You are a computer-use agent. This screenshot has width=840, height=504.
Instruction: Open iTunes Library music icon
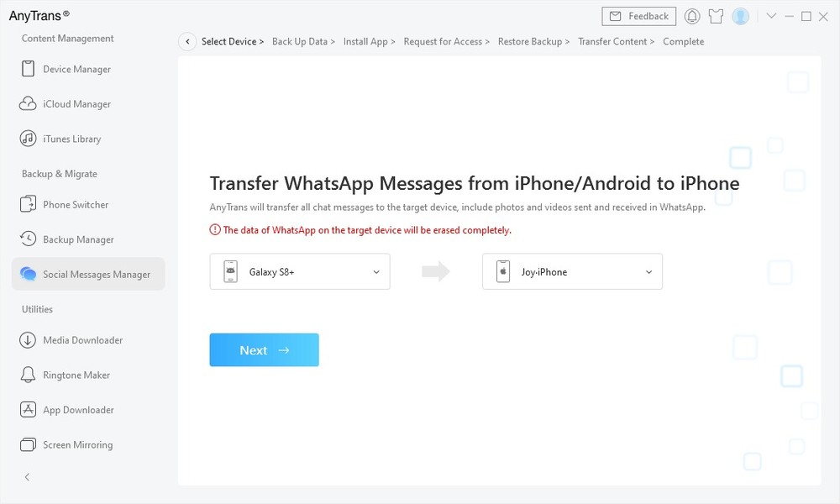click(28, 139)
